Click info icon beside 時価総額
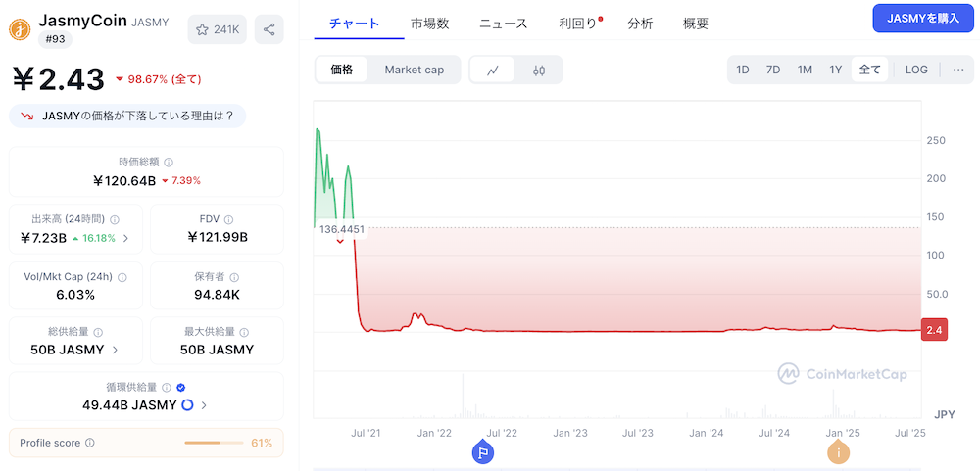This screenshot has height=471, width=980. pyautogui.click(x=169, y=163)
